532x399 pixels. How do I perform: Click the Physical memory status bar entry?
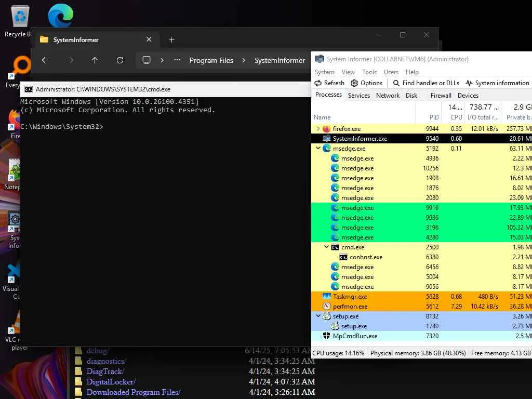[x=418, y=353]
